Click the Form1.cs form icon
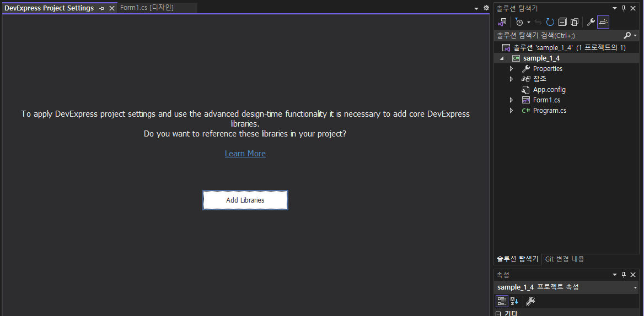The height and width of the screenshot is (316, 644). (525, 100)
